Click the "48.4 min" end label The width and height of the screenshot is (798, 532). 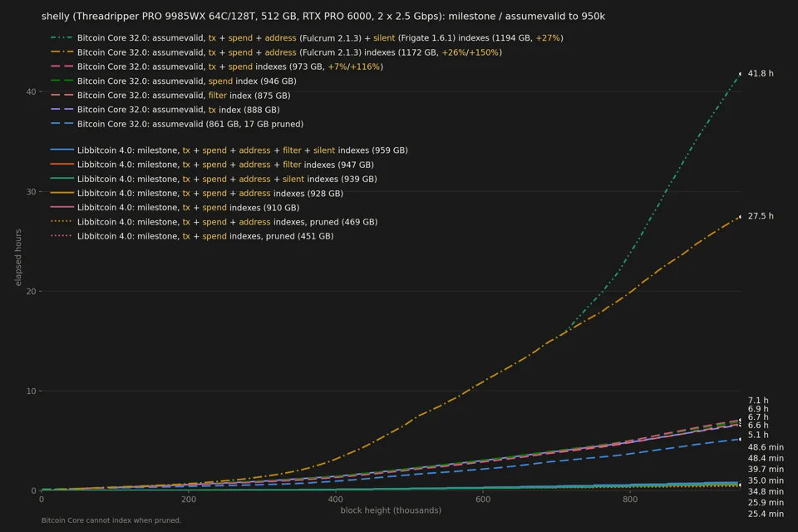pos(766,458)
